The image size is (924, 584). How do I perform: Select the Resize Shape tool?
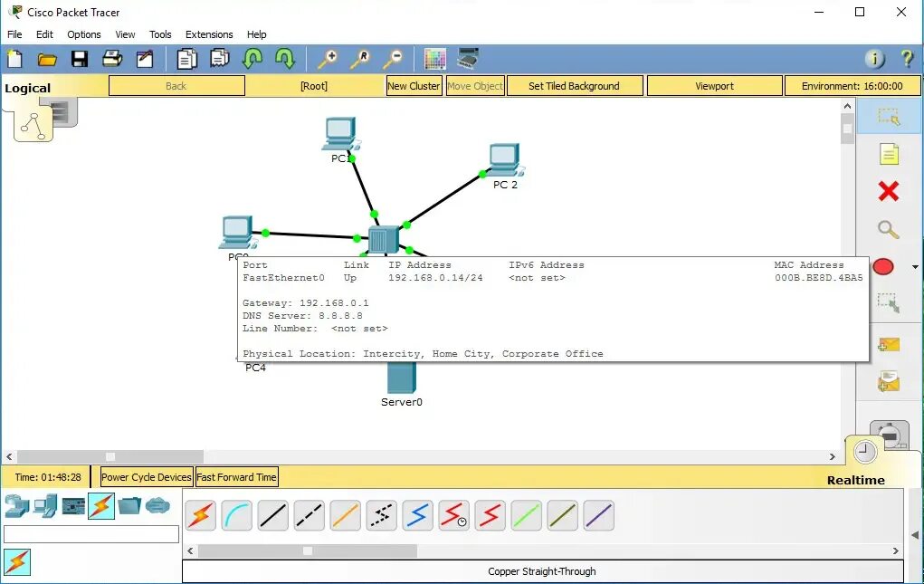(889, 303)
